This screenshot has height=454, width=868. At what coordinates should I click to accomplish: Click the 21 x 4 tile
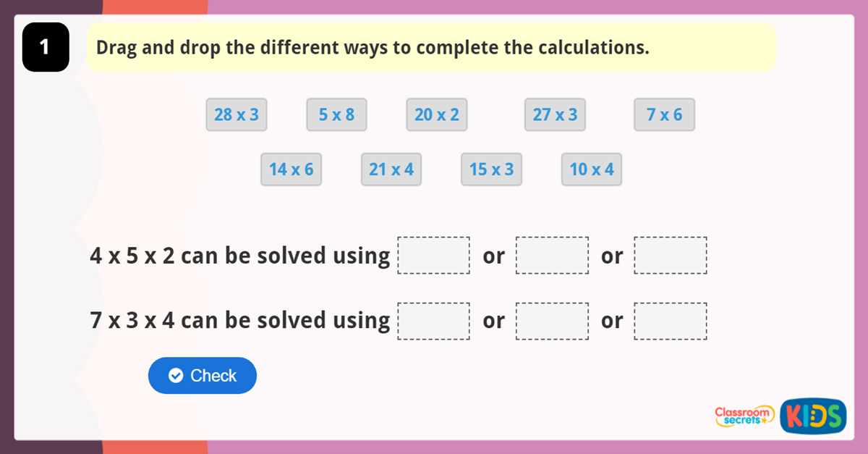(391, 169)
